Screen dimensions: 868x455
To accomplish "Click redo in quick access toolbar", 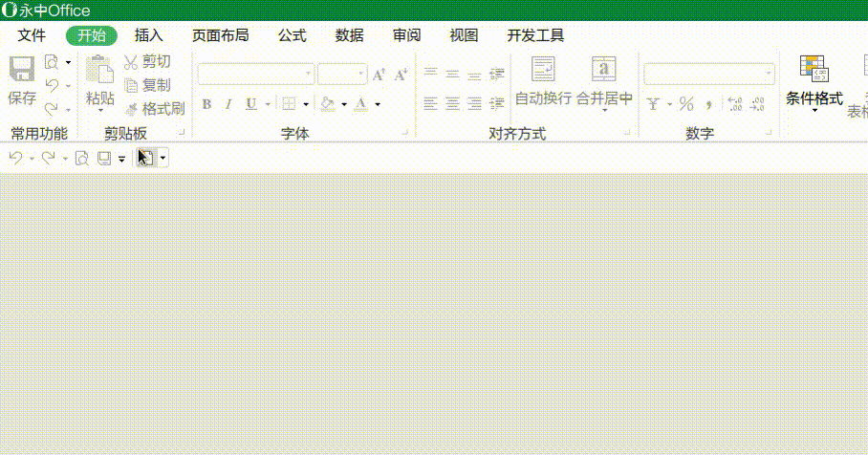I will point(49,159).
